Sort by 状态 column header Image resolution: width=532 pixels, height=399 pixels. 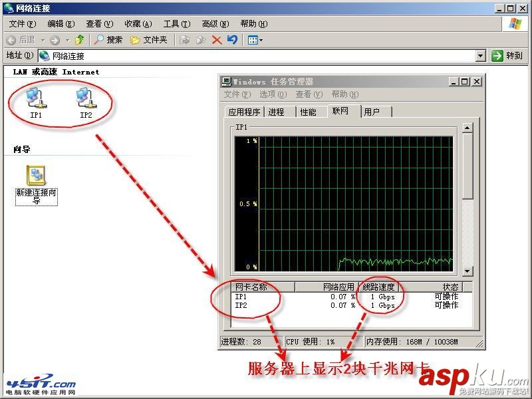[x=430, y=287]
